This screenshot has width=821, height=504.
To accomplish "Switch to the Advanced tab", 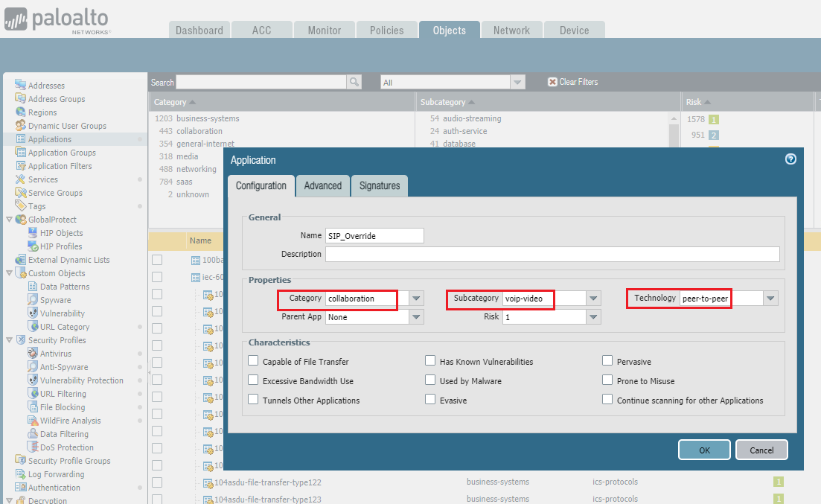I will [322, 186].
